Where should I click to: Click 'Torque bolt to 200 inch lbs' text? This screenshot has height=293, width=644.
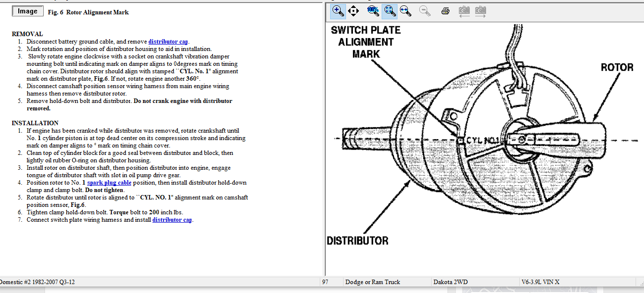coord(146,212)
